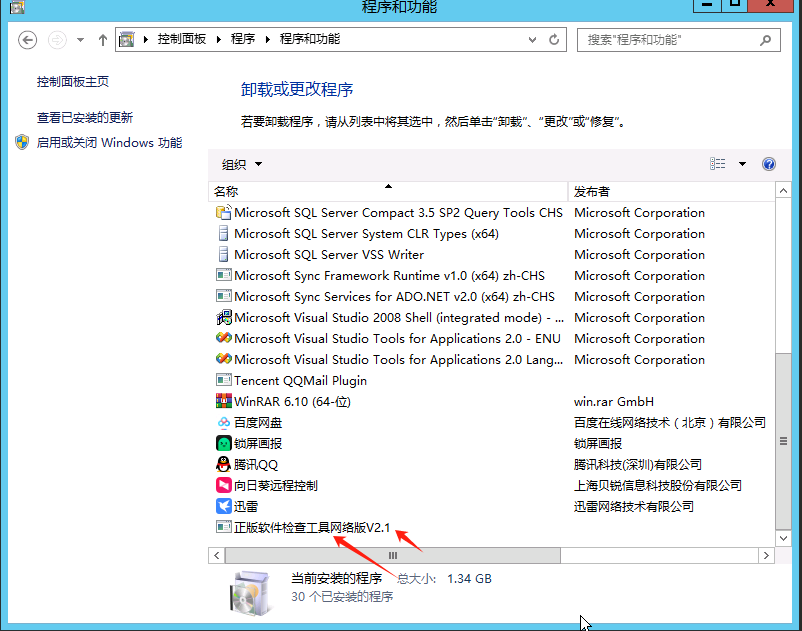802x631 pixels.
Task: Click the search magnifier icon
Action: pos(766,40)
